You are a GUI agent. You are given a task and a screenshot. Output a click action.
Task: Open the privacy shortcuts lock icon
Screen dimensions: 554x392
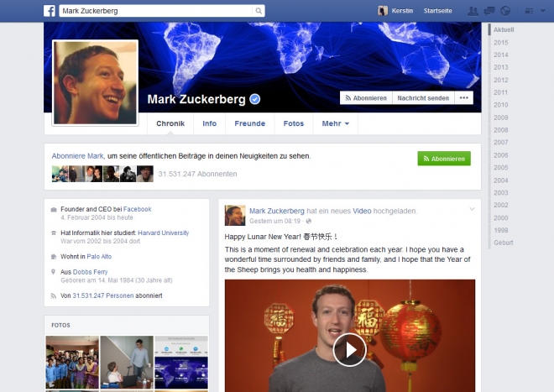coord(529,11)
